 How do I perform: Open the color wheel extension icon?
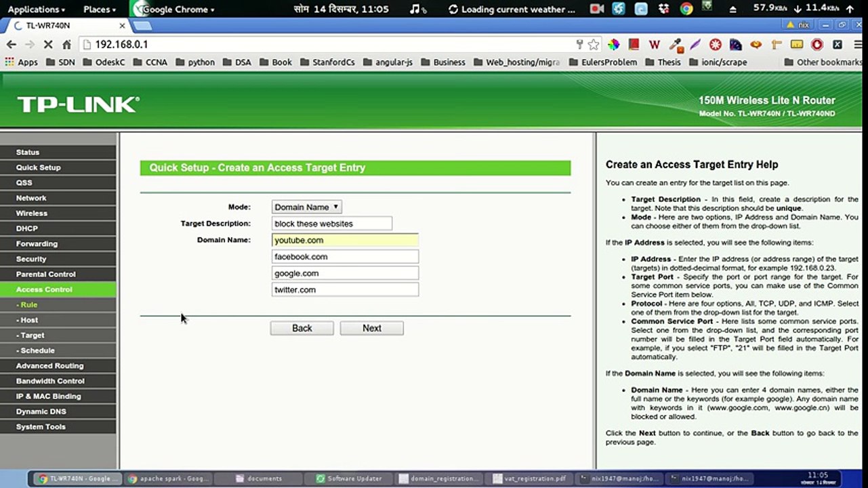point(613,45)
